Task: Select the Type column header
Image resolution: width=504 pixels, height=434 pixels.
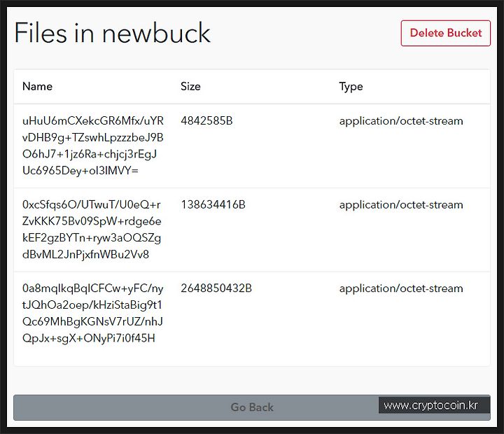Action: tap(351, 87)
